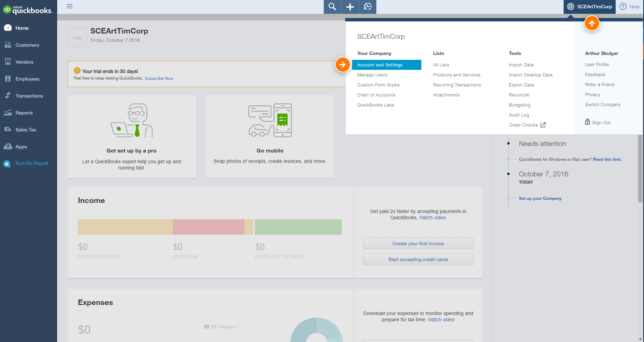Viewport: 644px width, 342px height.
Task: Select Account and Settings
Action: 386,65
